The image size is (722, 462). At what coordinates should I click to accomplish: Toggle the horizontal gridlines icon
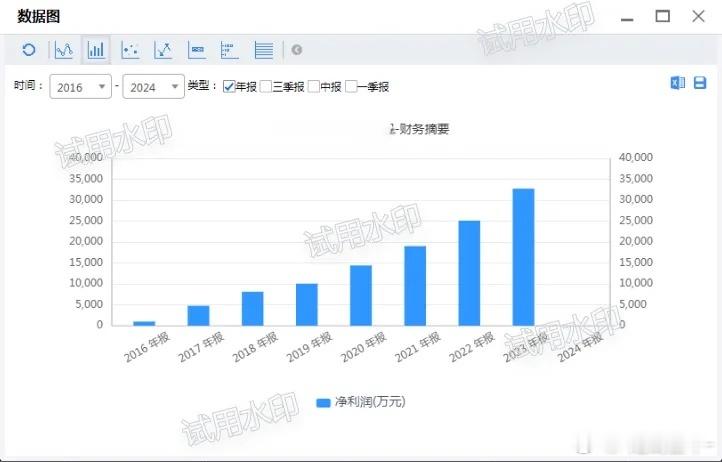tap(264, 50)
